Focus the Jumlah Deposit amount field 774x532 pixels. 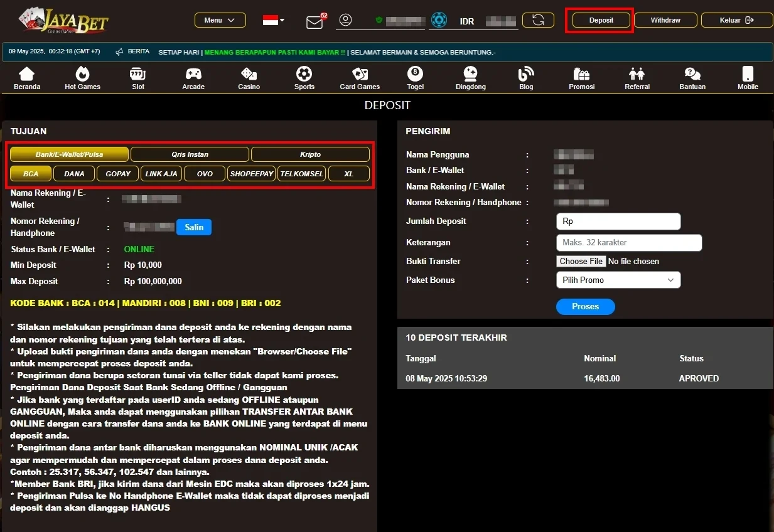(618, 221)
